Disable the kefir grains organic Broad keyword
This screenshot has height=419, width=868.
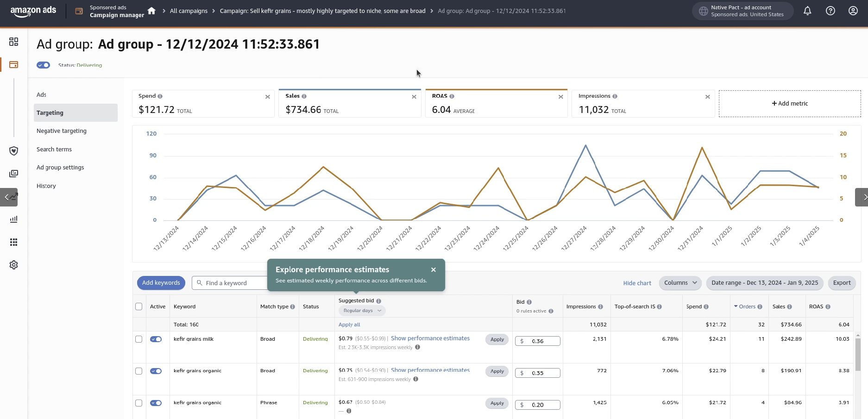pyautogui.click(x=156, y=371)
